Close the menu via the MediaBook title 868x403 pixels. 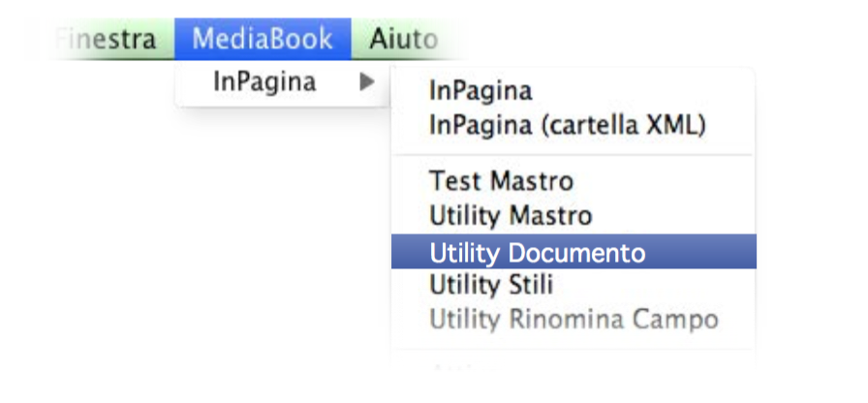point(263,40)
